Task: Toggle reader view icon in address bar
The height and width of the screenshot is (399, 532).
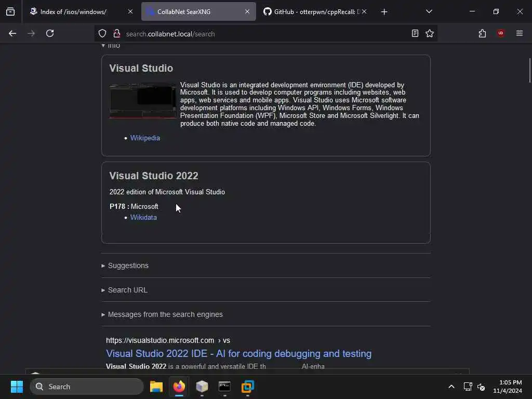Action: 415,33
